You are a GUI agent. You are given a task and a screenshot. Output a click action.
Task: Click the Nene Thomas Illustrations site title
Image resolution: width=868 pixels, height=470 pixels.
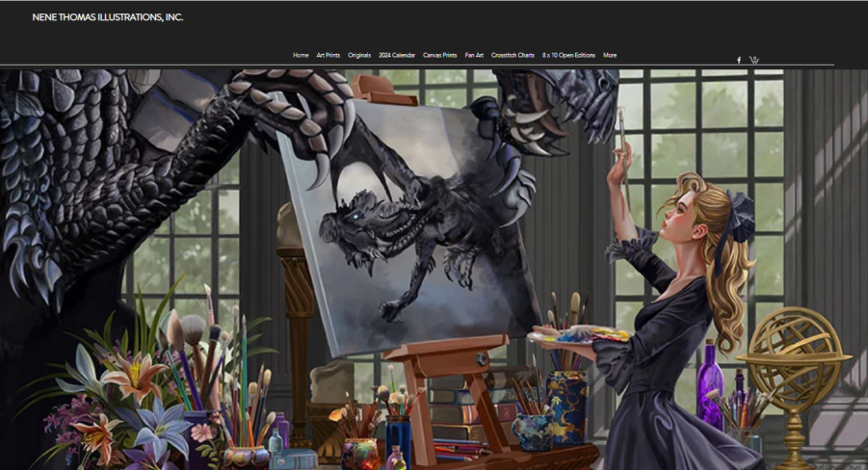point(107,17)
